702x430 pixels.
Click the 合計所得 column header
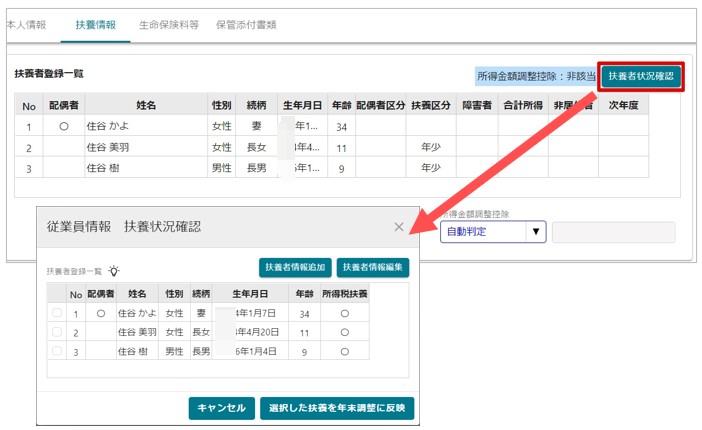[523, 105]
